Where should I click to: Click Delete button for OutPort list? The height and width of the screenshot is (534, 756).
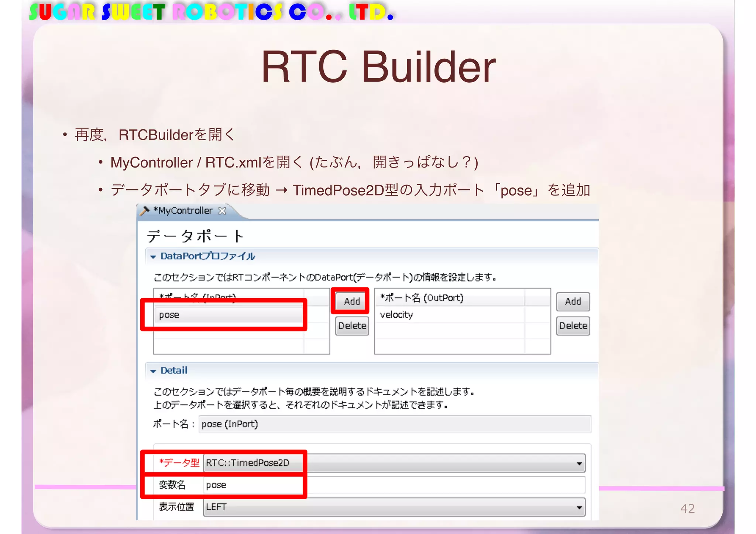click(573, 325)
